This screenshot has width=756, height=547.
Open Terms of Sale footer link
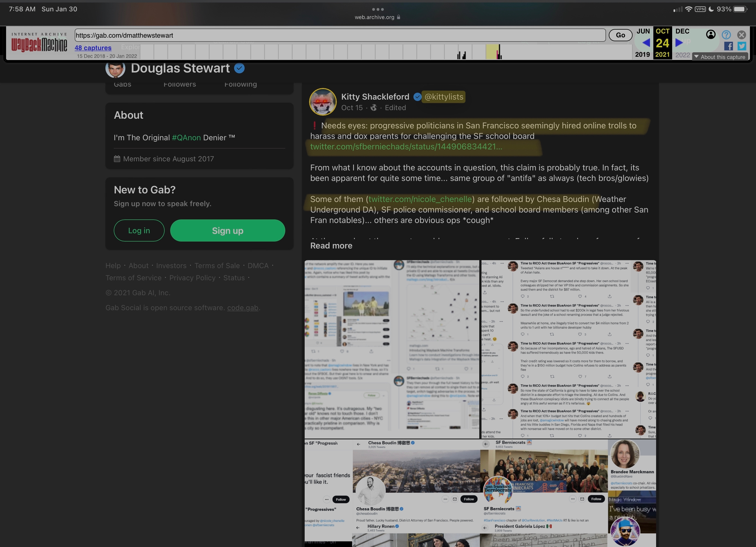click(x=217, y=266)
